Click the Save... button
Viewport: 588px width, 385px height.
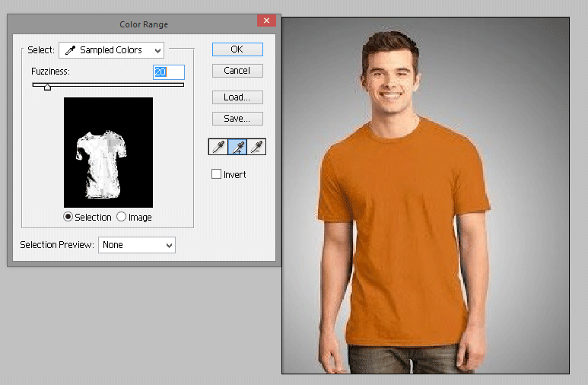[x=237, y=119]
